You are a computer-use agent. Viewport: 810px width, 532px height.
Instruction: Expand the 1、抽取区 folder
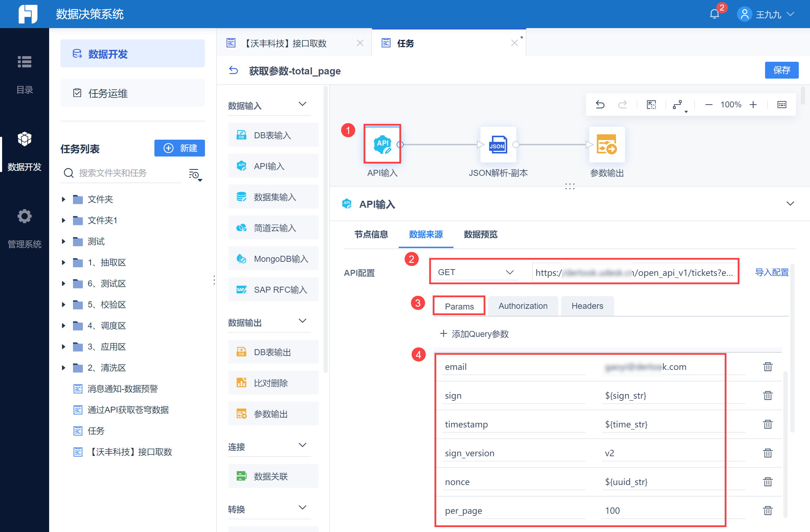point(64,262)
